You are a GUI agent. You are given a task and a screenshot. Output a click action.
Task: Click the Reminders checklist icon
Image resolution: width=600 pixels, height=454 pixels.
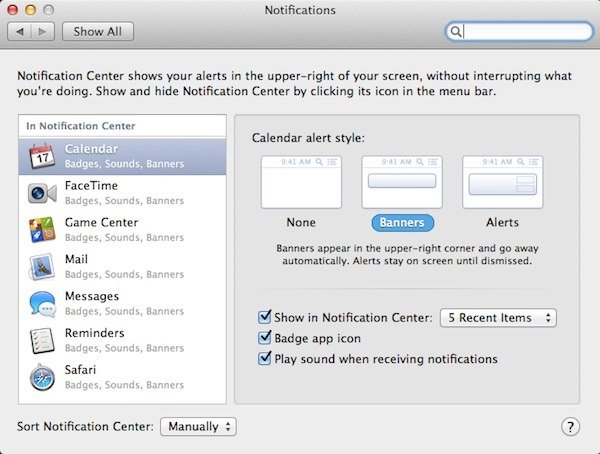[x=42, y=340]
